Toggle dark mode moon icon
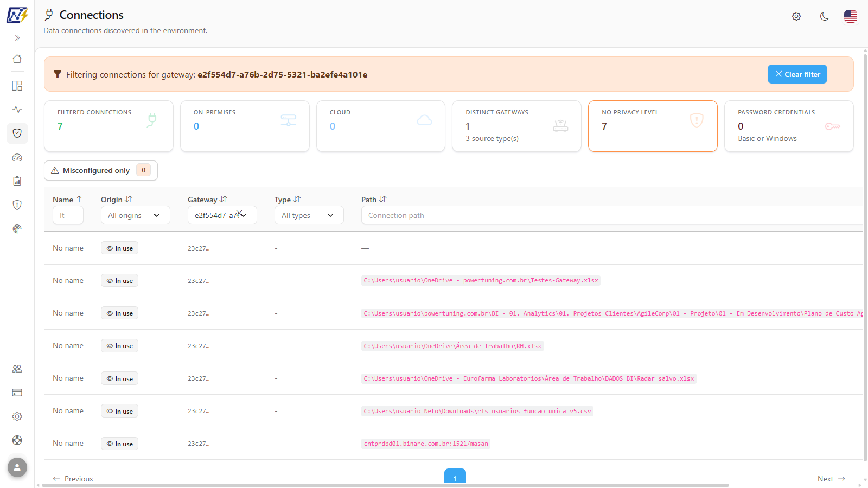 coord(824,16)
